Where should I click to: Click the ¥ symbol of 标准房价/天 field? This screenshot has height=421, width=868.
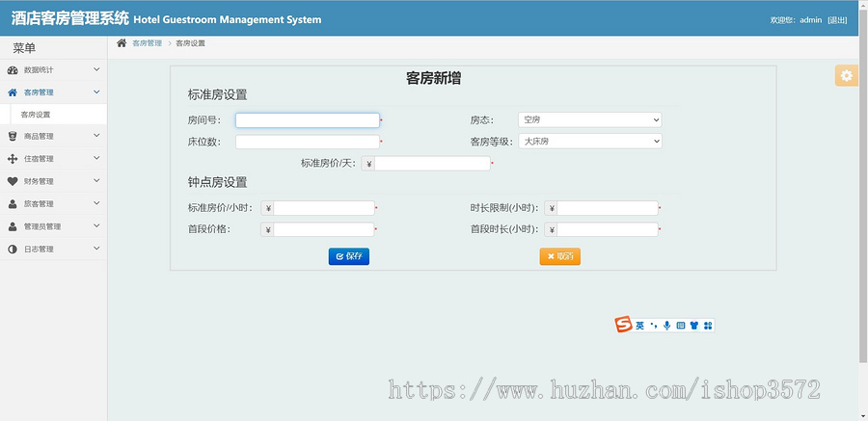point(368,164)
